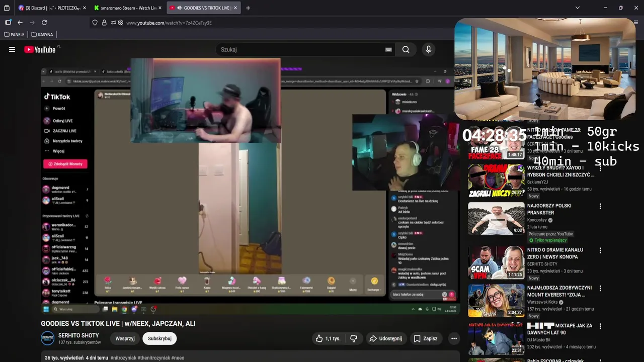Open the KASYNA bookmarks folder
This screenshot has width=644, height=362.
point(42,35)
